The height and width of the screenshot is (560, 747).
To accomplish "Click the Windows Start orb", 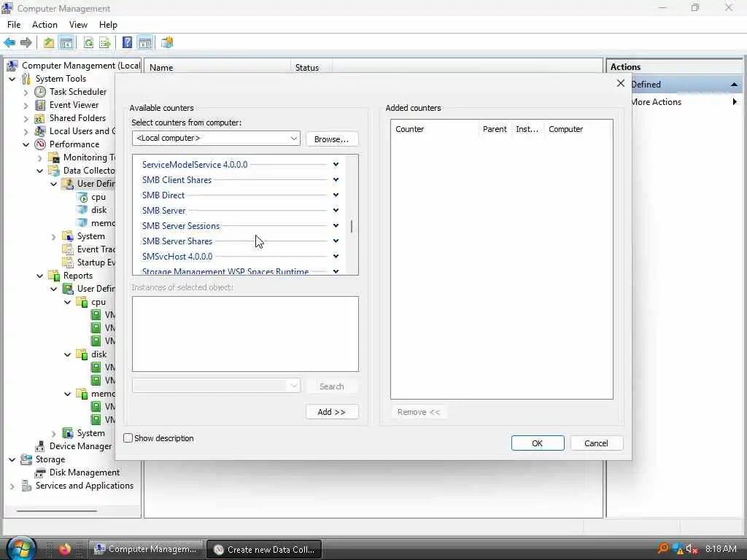I will (20, 548).
